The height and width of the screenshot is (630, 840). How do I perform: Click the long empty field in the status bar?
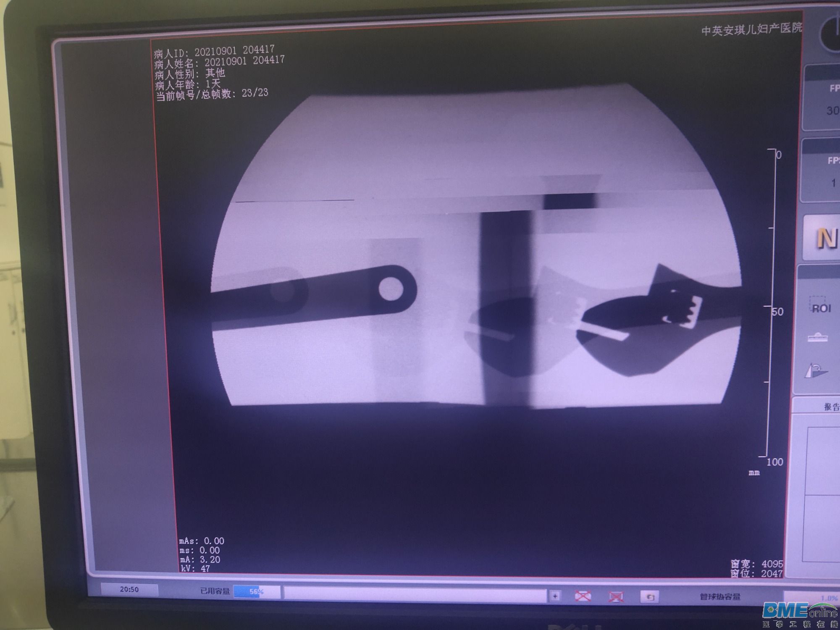click(x=415, y=594)
